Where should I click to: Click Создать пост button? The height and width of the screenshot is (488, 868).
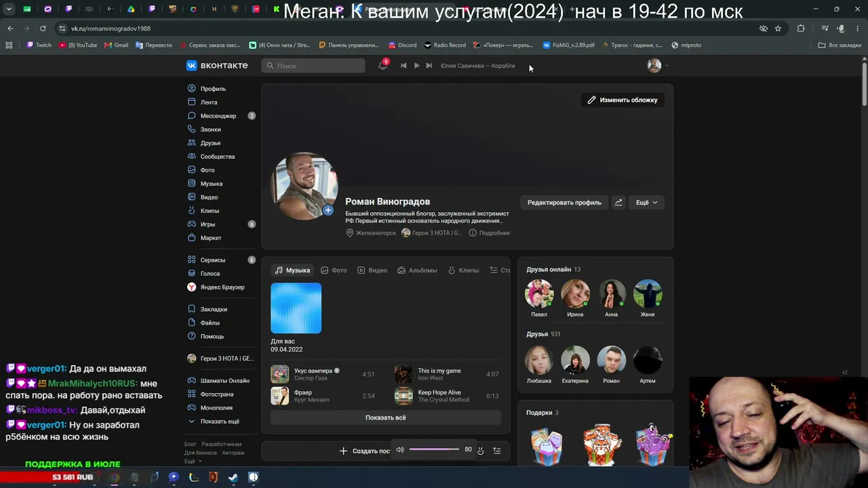tap(366, 451)
